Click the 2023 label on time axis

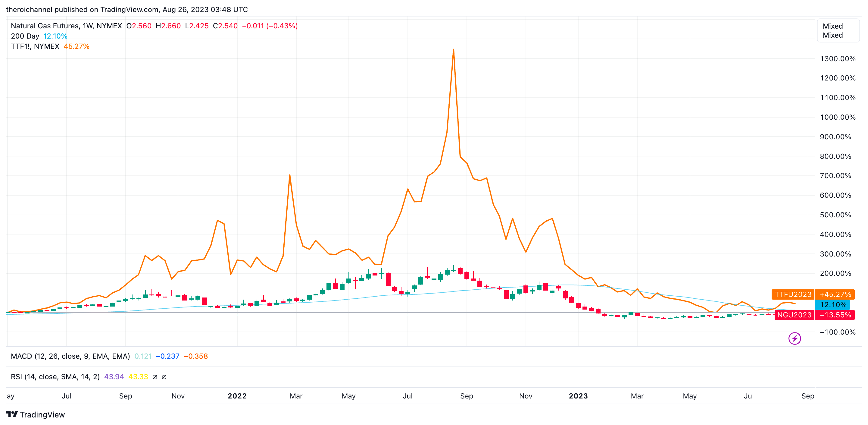coord(578,396)
